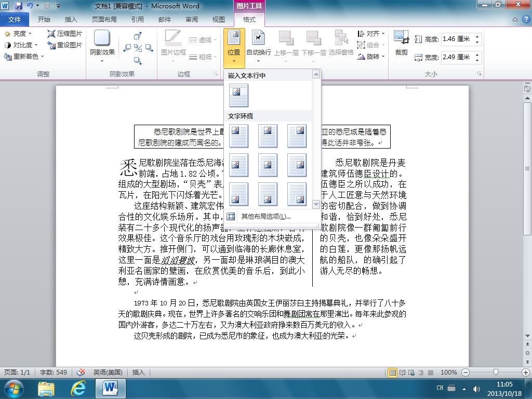Open 邮件 (Mailings) tab
The image size is (532, 399).
click(x=165, y=19)
